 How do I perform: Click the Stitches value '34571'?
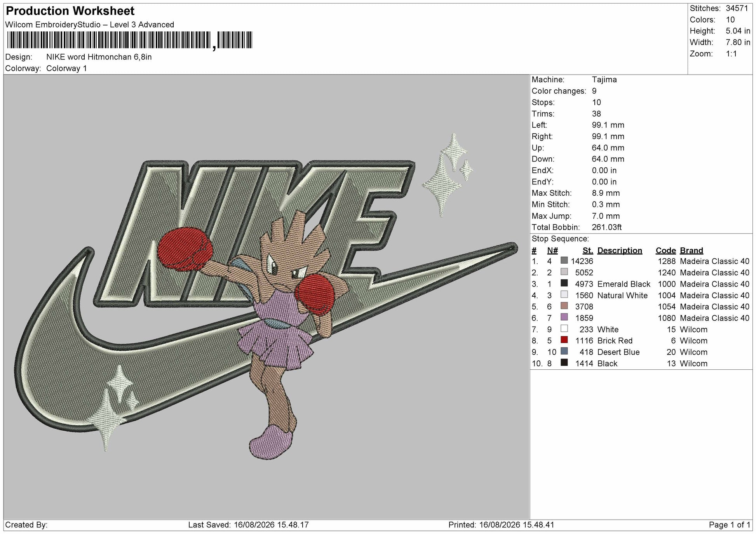(x=737, y=8)
